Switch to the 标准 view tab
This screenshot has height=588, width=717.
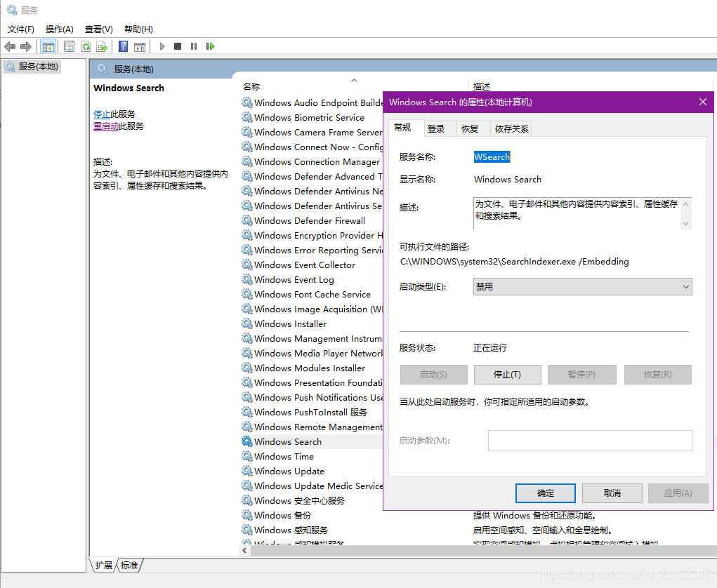[x=129, y=565]
